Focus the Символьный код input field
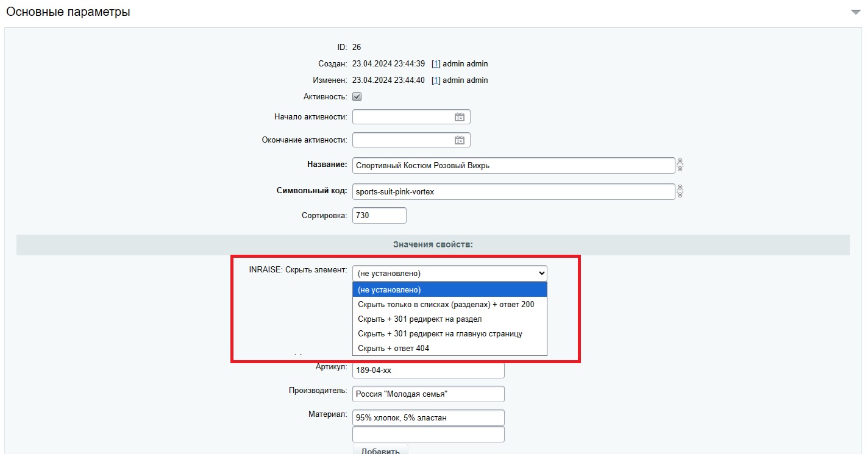This screenshot has height=454, width=868. [514, 191]
